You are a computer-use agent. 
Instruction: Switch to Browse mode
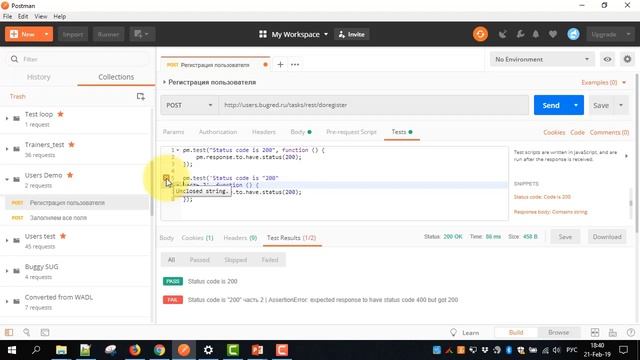[558, 333]
